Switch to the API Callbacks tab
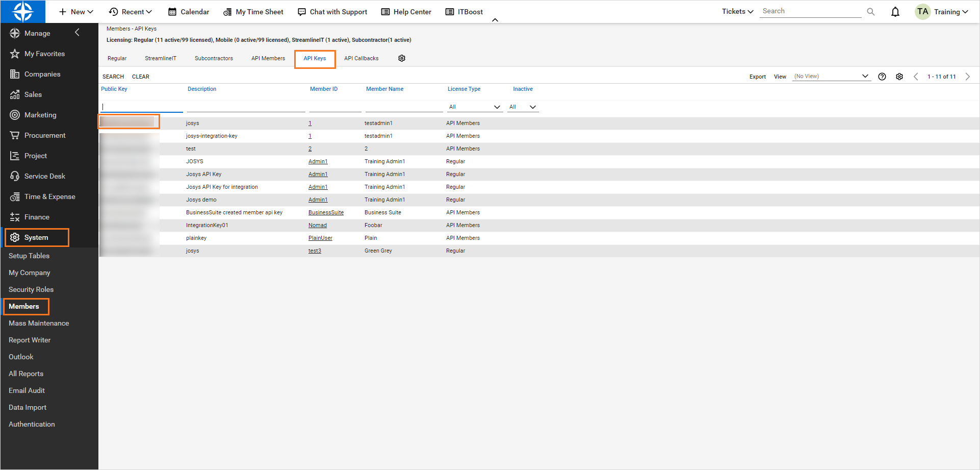 click(361, 58)
